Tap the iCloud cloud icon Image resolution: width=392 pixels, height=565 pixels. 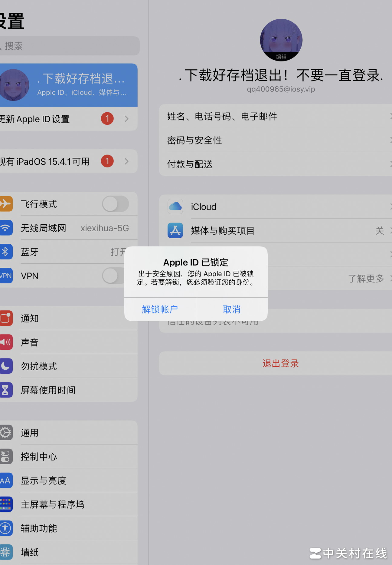point(175,207)
